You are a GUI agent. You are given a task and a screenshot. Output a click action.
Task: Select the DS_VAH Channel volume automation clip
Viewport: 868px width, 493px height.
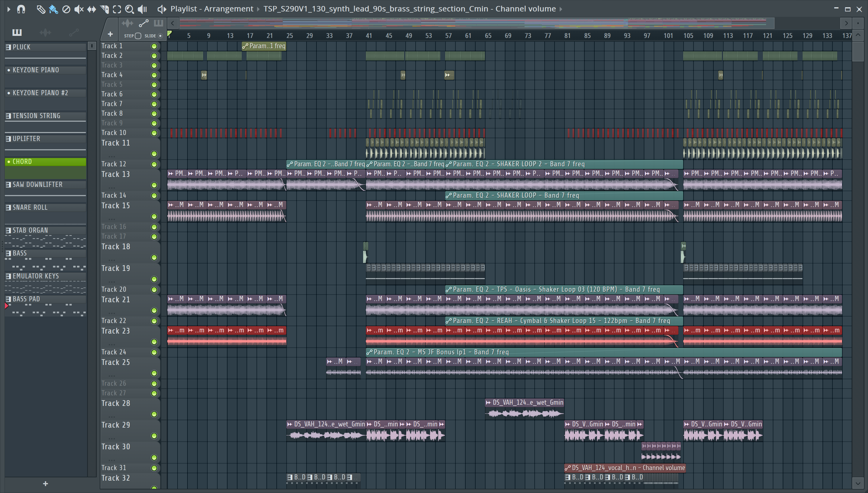(625, 468)
